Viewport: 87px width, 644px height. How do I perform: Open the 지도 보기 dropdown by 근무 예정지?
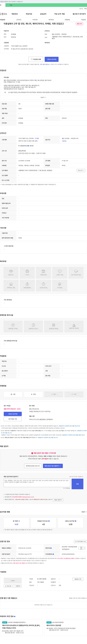point(81,171)
